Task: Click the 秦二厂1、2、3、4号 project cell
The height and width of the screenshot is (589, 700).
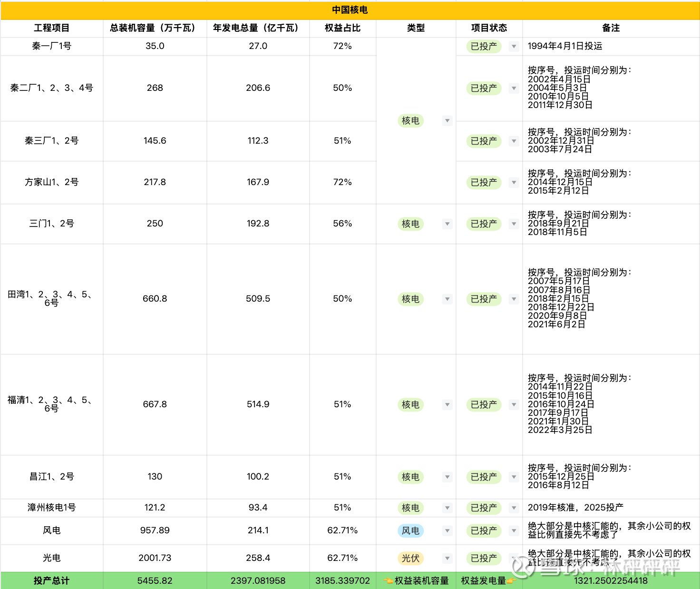Action: click(x=52, y=88)
